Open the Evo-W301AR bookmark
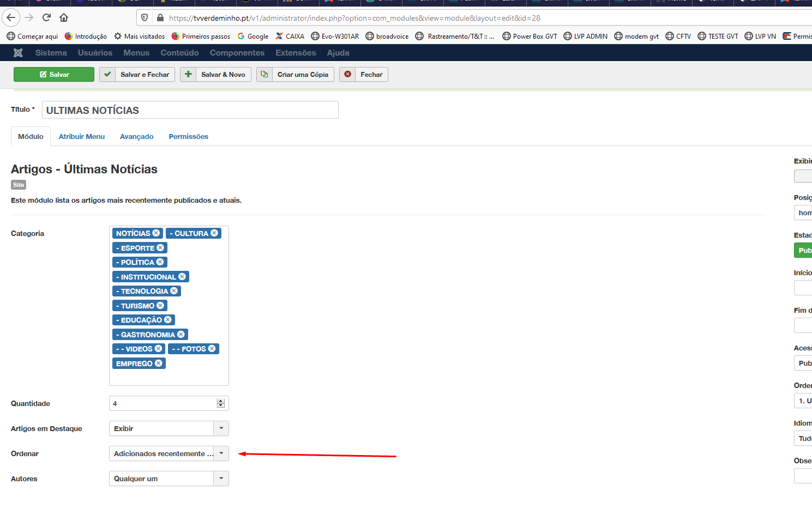Screen dimensions: 812x515 pyautogui.click(x=335, y=37)
